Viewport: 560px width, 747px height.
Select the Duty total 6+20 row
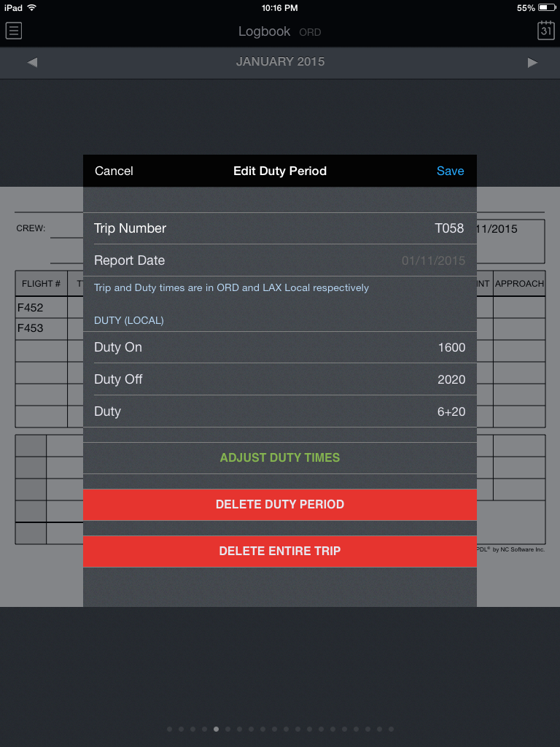[x=280, y=411]
